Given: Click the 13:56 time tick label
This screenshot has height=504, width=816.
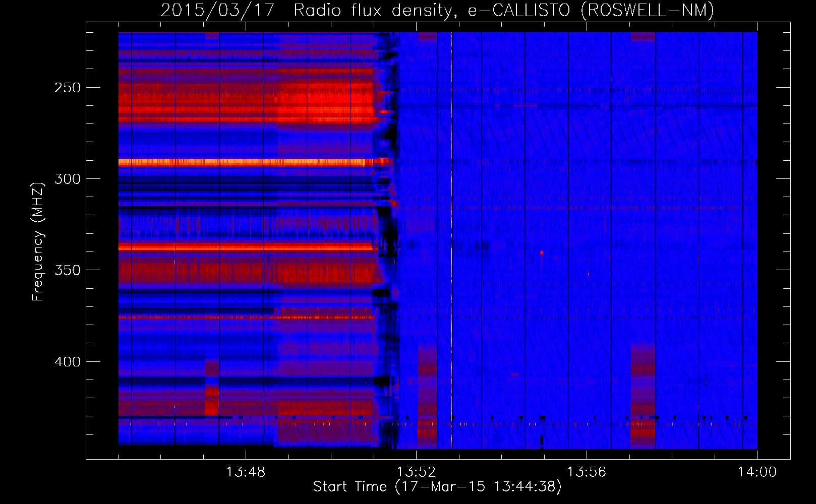Looking at the screenshot, I should pyautogui.click(x=587, y=472).
